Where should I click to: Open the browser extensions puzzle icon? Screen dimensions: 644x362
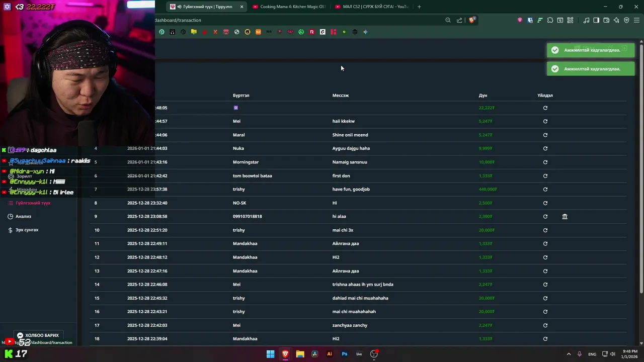[x=550, y=20]
